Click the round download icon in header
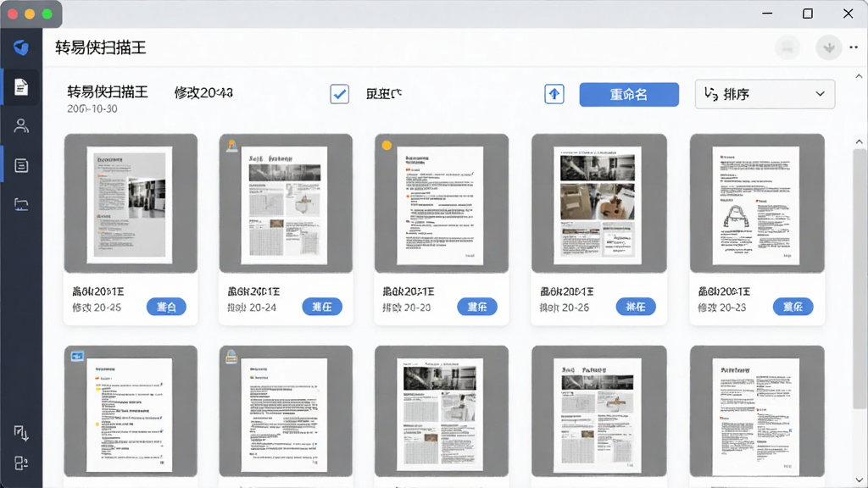This screenshot has height=488, width=868. coord(829,47)
